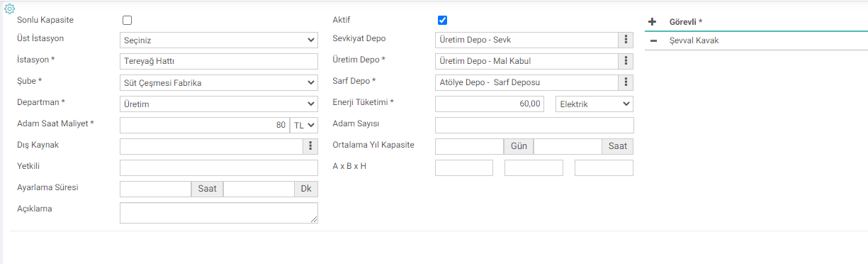This screenshot has height=264, width=868.
Task: Focus the Adam Sayısı input field
Action: click(534, 125)
